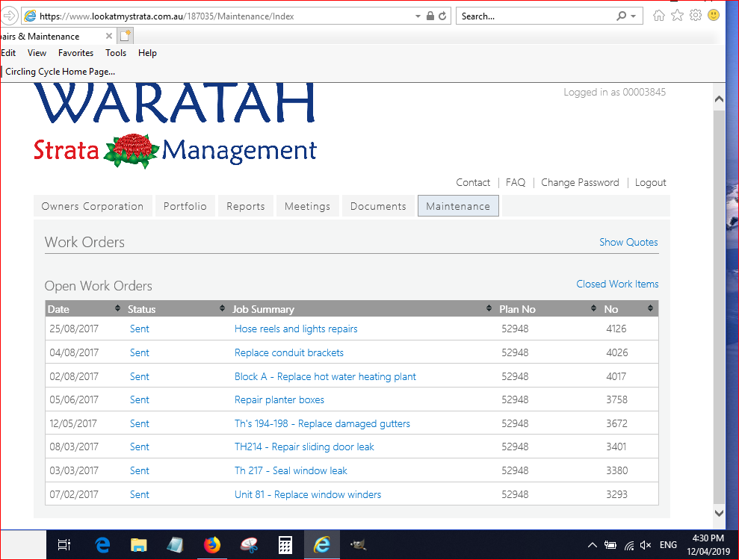Open the Closed Work Items link
This screenshot has height=560, width=739.
tap(617, 284)
